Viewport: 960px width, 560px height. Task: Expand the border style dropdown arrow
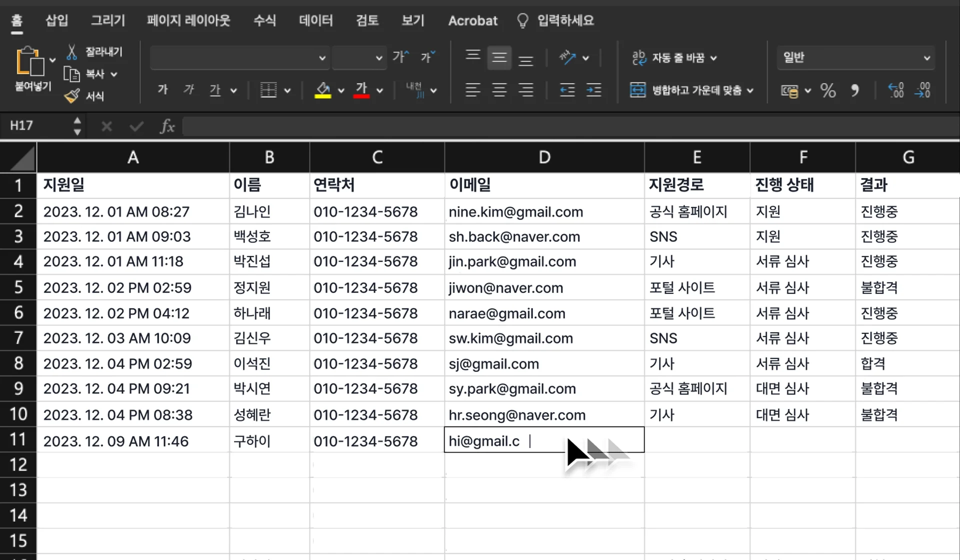288,90
